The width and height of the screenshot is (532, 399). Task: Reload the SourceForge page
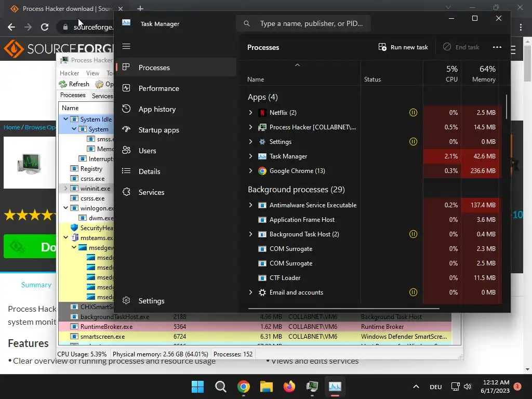point(45,27)
